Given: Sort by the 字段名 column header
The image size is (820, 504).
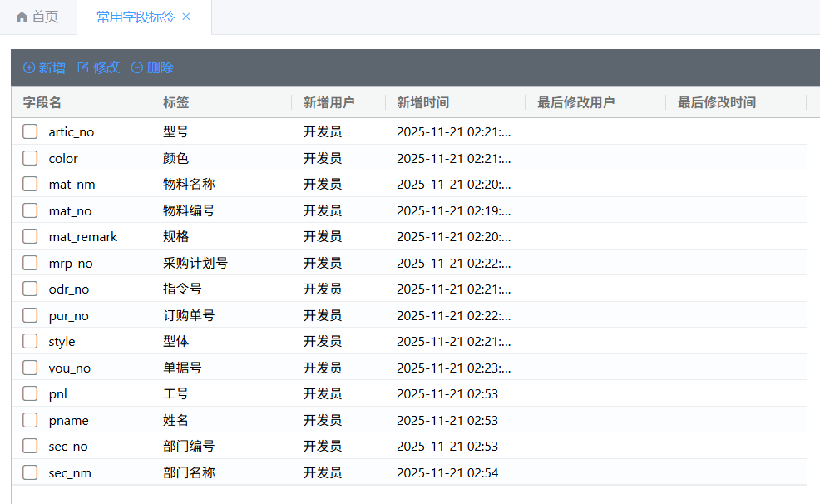Looking at the screenshot, I should (x=42, y=103).
